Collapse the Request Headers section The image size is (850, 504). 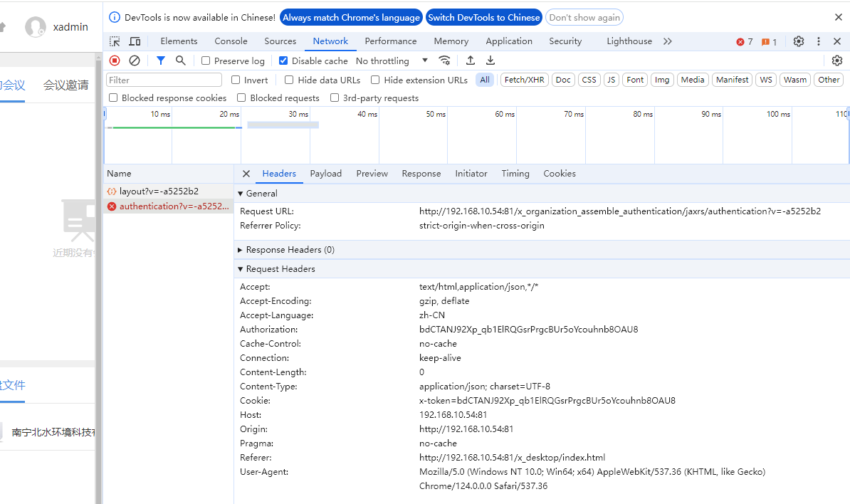(x=241, y=269)
